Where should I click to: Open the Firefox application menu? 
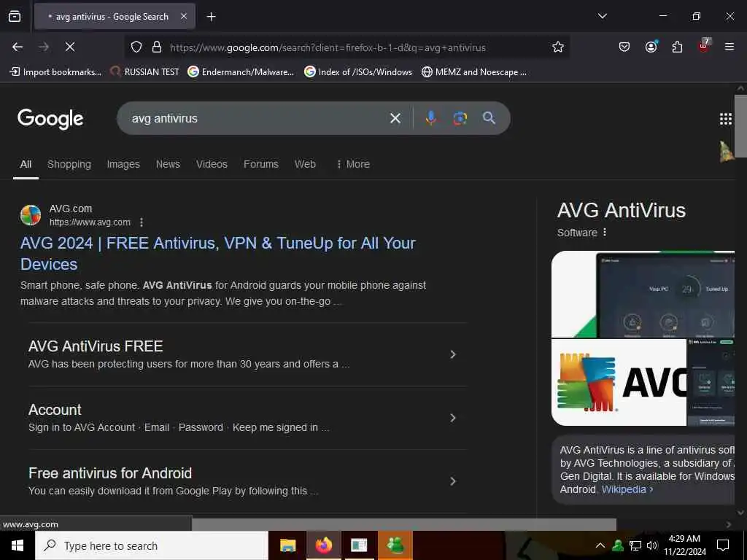click(x=729, y=47)
